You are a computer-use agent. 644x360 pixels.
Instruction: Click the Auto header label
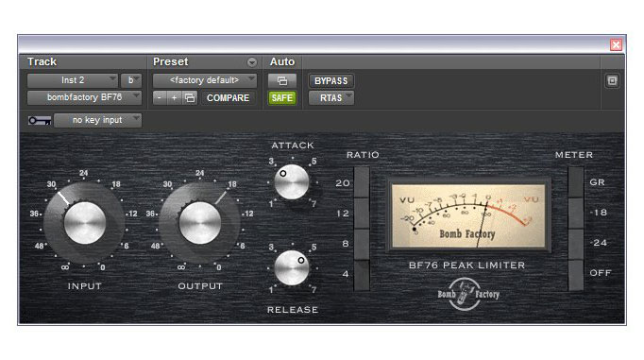(x=282, y=61)
